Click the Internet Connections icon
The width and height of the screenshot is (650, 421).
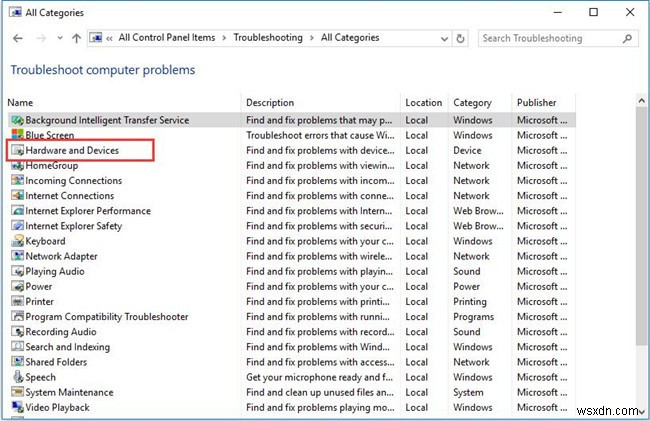click(x=17, y=195)
